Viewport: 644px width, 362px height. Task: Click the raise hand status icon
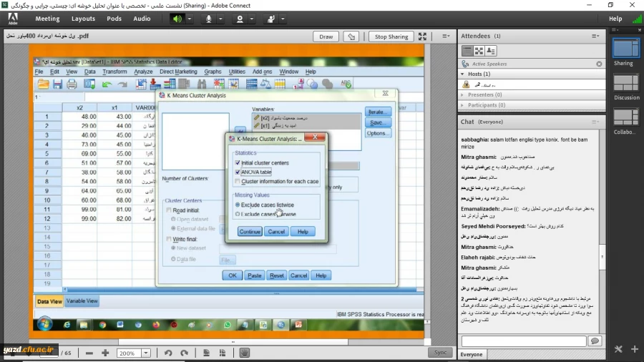pyautogui.click(x=272, y=19)
